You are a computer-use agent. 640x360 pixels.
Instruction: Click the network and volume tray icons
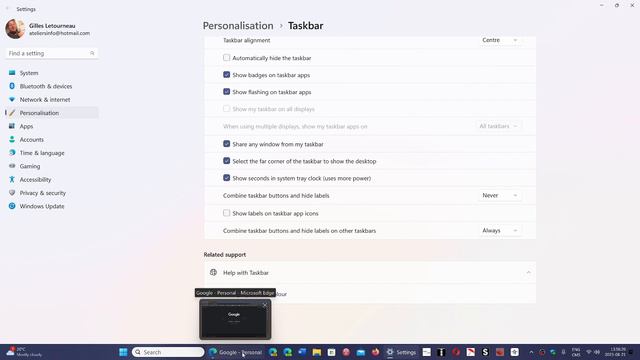tap(593, 352)
